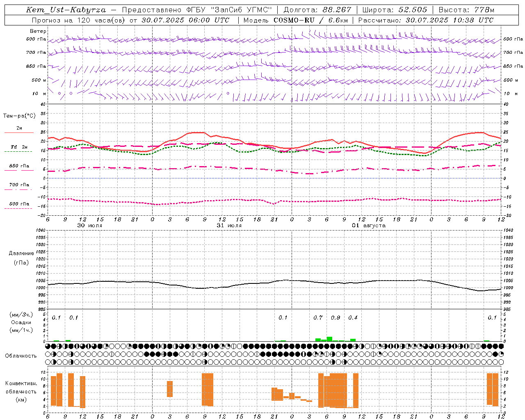Click the Тем-ра(°C) axis title
The image size is (525, 420).
pos(19,116)
